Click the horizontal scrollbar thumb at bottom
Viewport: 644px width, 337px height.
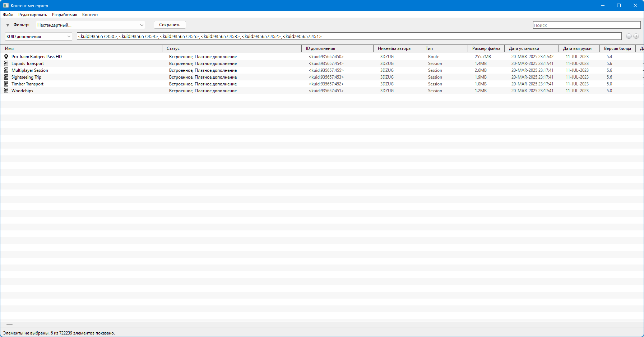pyautogui.click(x=9, y=325)
